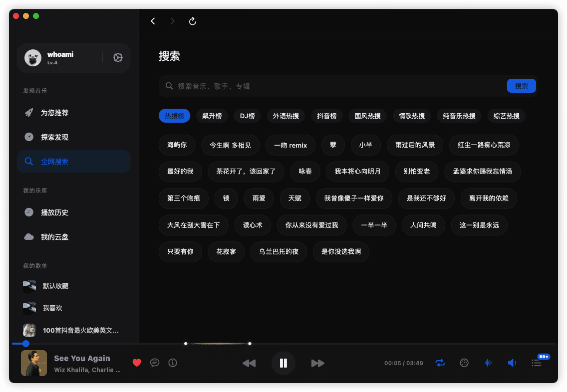This screenshot has height=392, width=567.
Task: Click the 咏春 tag
Action: 305,171
